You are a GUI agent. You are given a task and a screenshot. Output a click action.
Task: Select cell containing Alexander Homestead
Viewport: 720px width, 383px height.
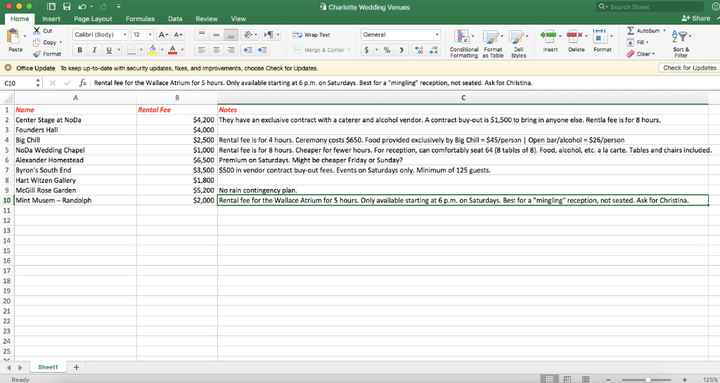(75, 160)
